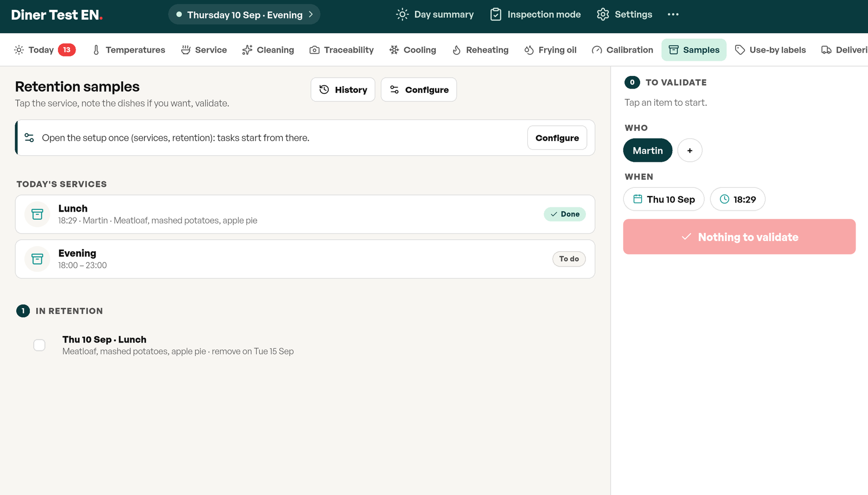This screenshot has height=495, width=868.
Task: Click the Temperatures thermometer icon
Action: pyautogui.click(x=96, y=50)
